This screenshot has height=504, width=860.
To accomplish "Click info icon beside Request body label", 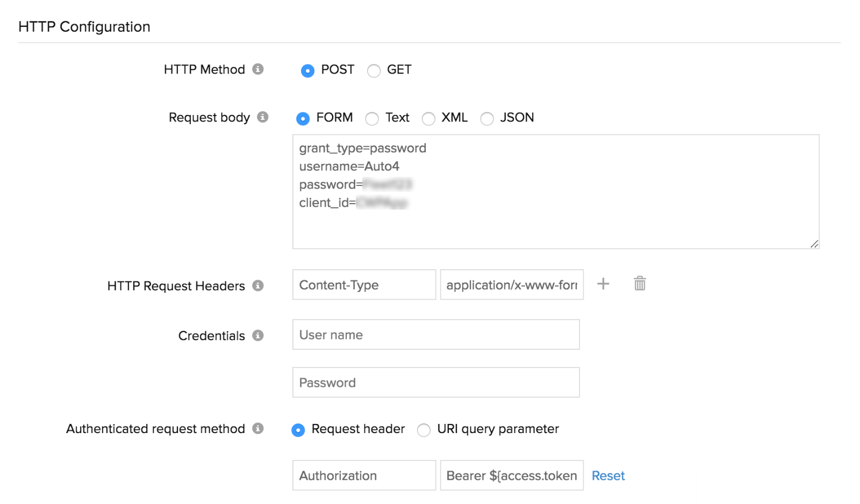I will (x=262, y=117).
